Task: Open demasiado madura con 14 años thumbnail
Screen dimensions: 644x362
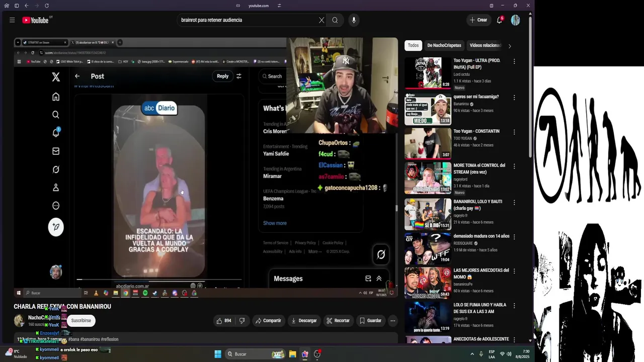Action: point(428,248)
